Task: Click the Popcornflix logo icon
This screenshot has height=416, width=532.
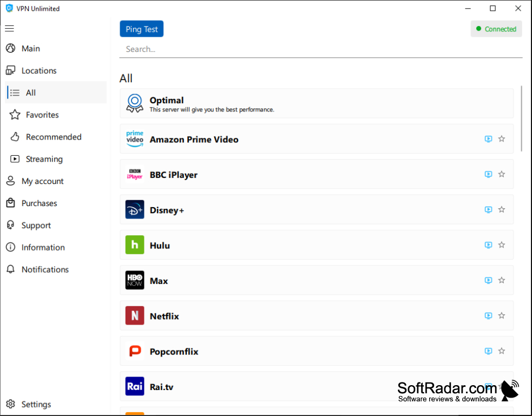Action: [135, 351]
